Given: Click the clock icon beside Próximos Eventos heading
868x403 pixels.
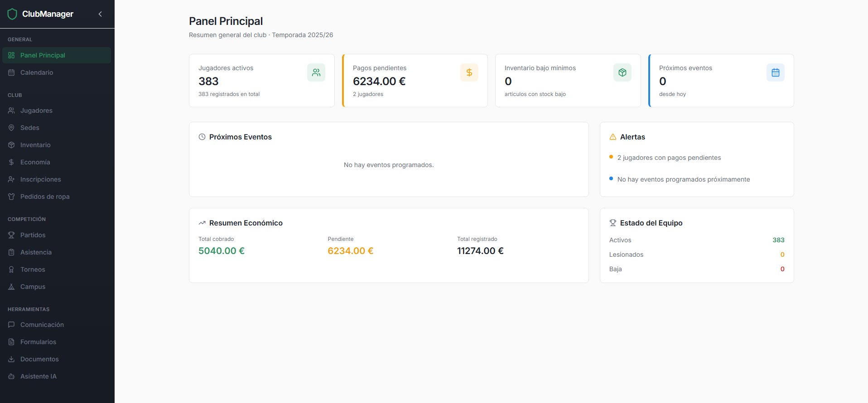Looking at the screenshot, I should (x=202, y=137).
